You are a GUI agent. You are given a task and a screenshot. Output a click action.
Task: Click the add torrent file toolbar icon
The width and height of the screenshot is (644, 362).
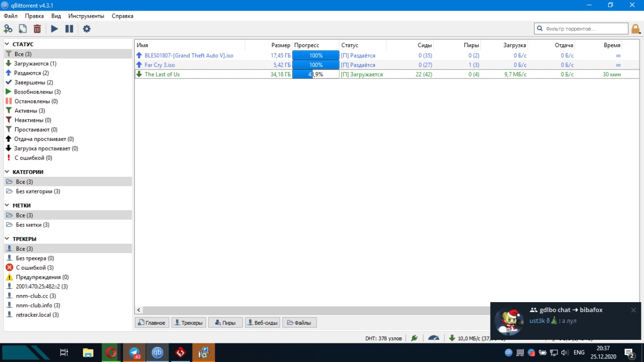coord(23,29)
